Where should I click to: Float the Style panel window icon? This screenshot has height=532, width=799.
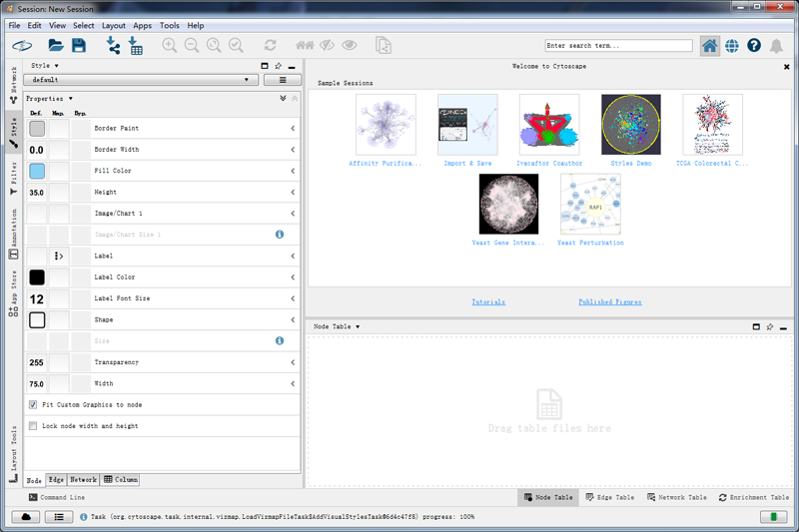click(x=265, y=66)
